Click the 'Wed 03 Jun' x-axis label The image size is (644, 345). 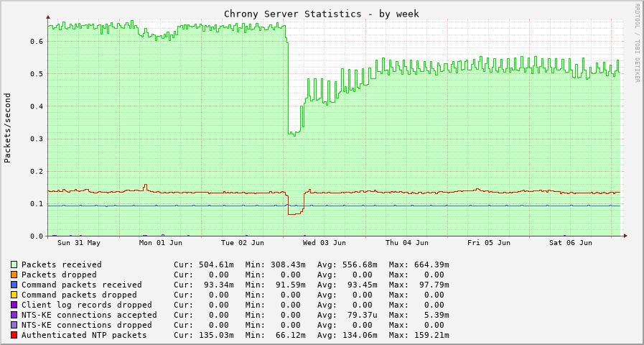click(325, 243)
